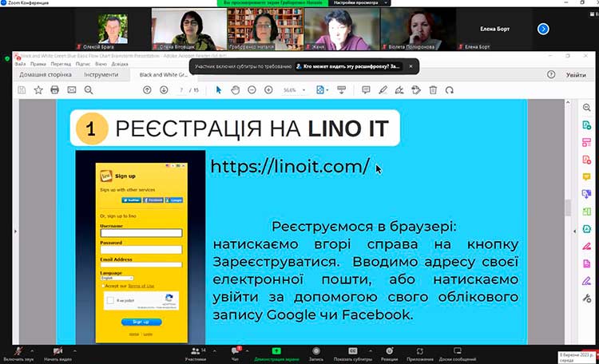Viewport: 599px width, 364px height.
Task: Expand video options arrow next to camera
Action: pyautogui.click(x=75, y=350)
